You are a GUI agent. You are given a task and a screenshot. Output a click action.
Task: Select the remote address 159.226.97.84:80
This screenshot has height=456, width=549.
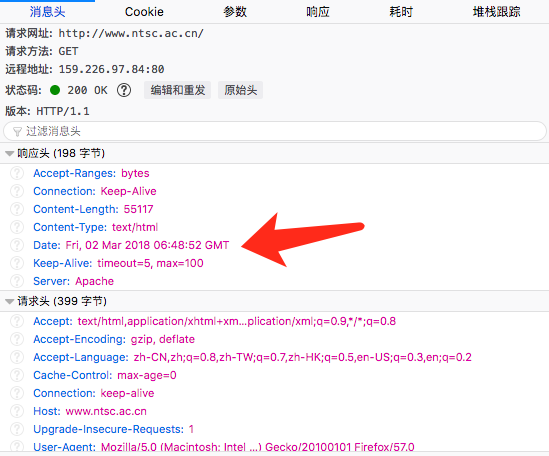tap(111, 69)
